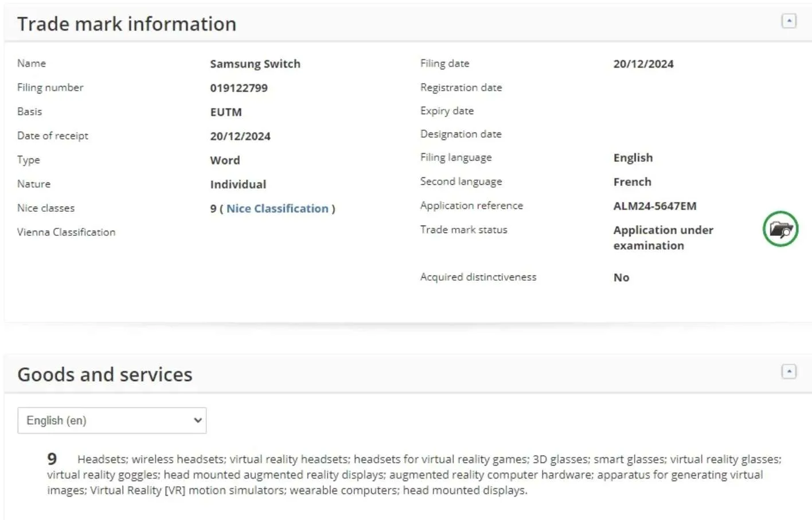Screen dimensions: 812x520
Task: Click the Word type value
Action: coord(225,160)
